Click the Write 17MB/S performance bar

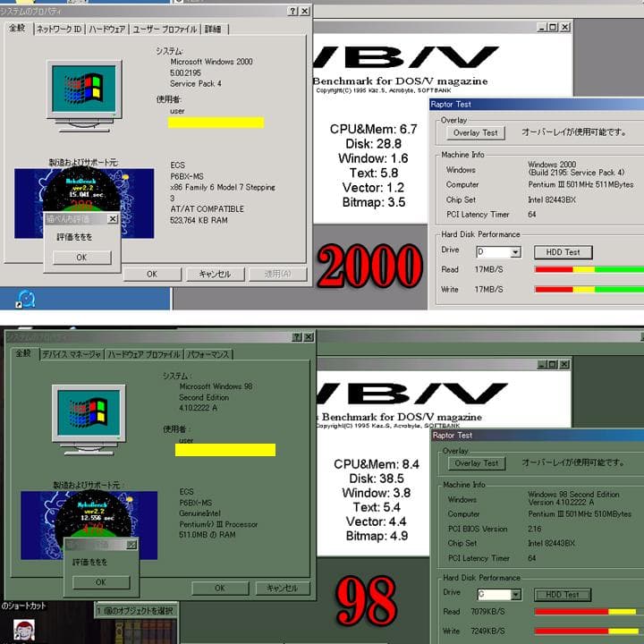tap(589, 290)
